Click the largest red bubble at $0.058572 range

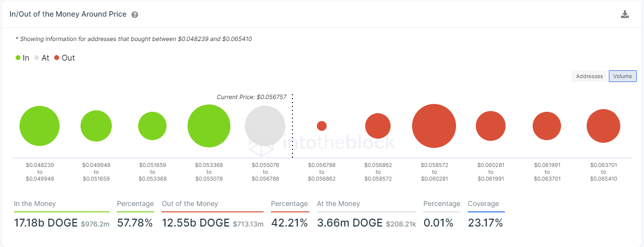point(434,126)
